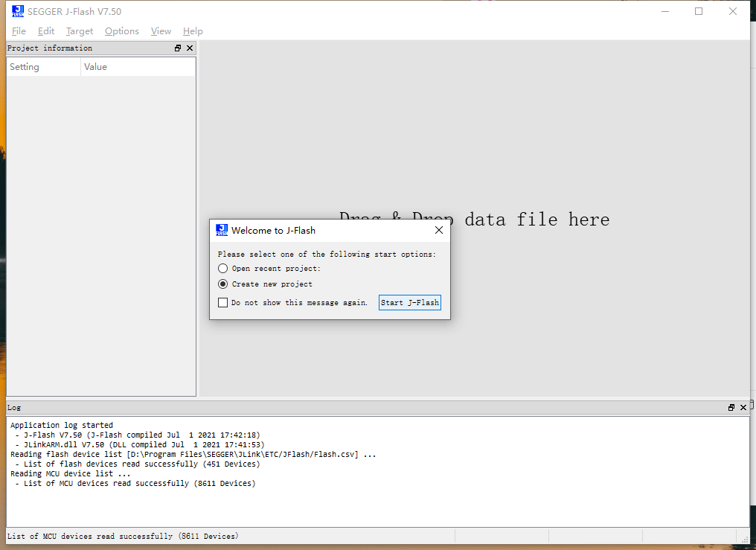Viewport: 756px width, 550px height.
Task: Undock the Log panel
Action: click(x=731, y=408)
